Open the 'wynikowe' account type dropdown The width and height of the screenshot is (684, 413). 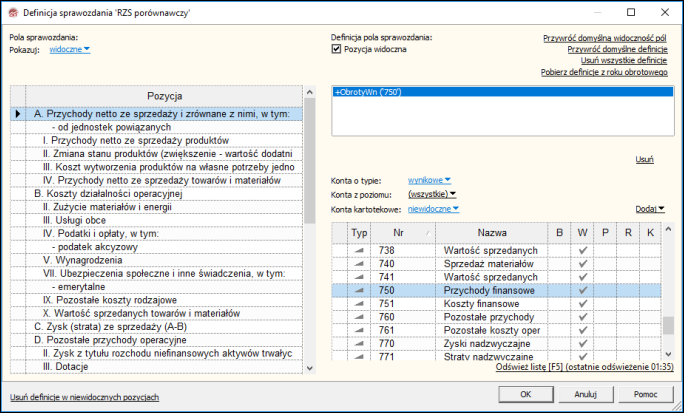429,180
